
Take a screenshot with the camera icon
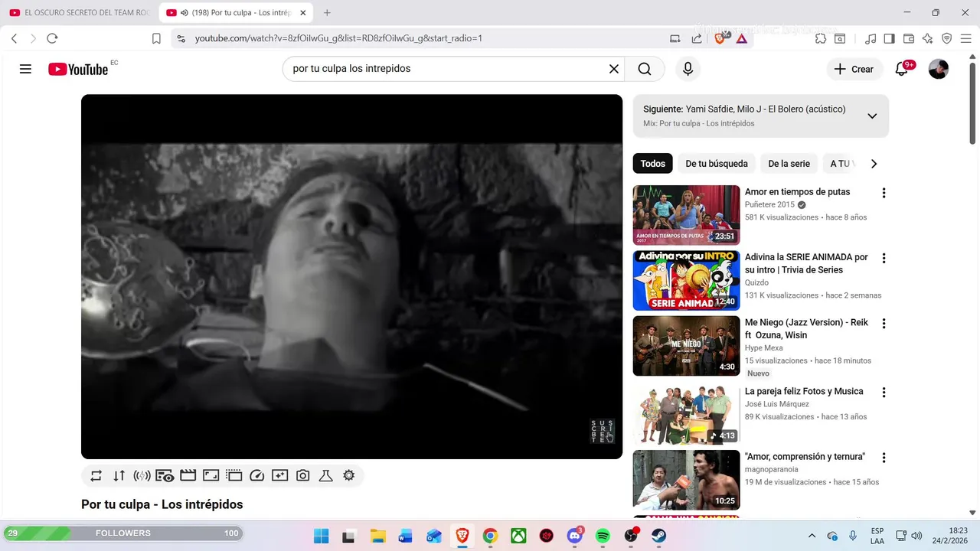[302, 476]
